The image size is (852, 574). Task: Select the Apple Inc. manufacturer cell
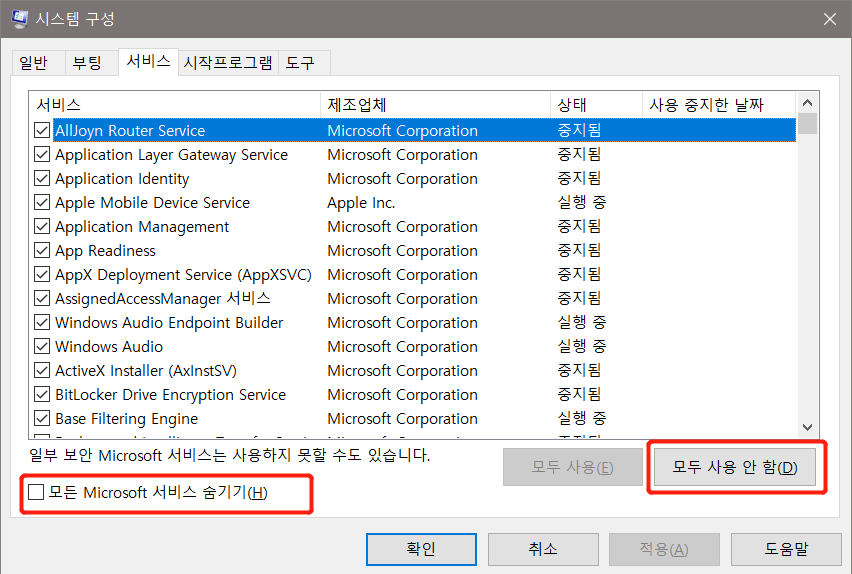tap(361, 203)
